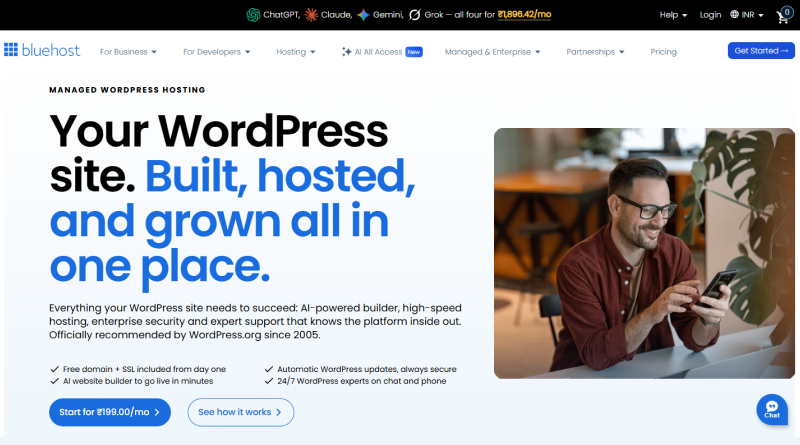
Task: Click the bluehost wordmark text
Action: coord(51,50)
